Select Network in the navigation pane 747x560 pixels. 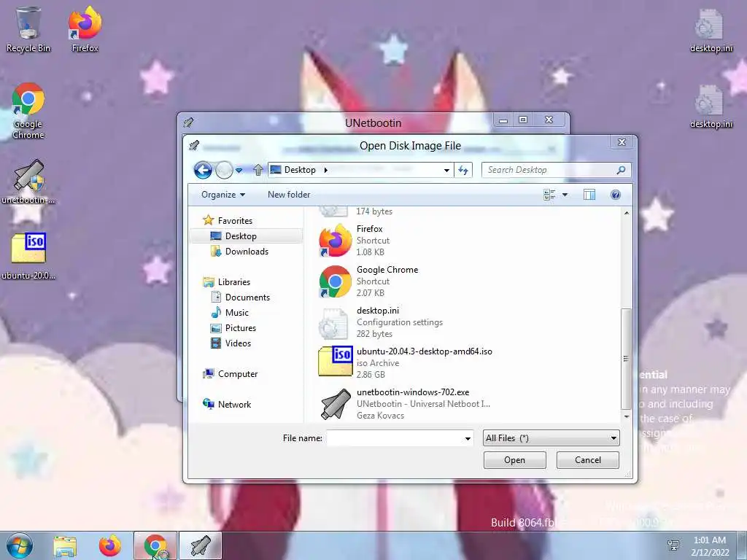pos(234,404)
